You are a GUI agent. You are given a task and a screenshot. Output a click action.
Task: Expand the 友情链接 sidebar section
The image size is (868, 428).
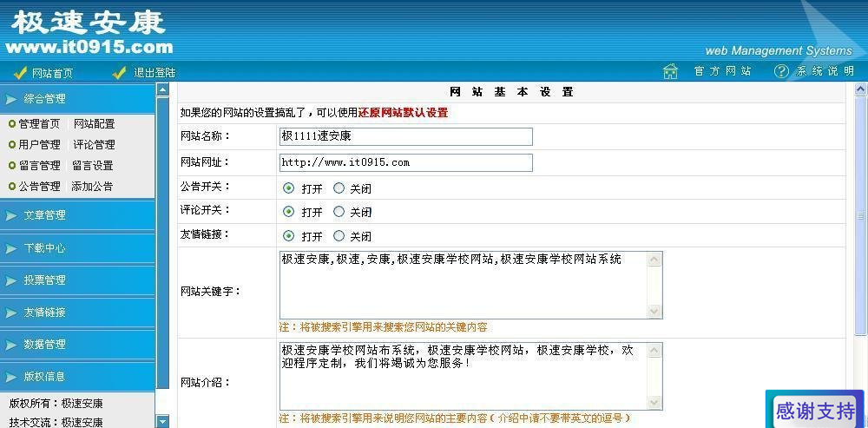pos(77,313)
